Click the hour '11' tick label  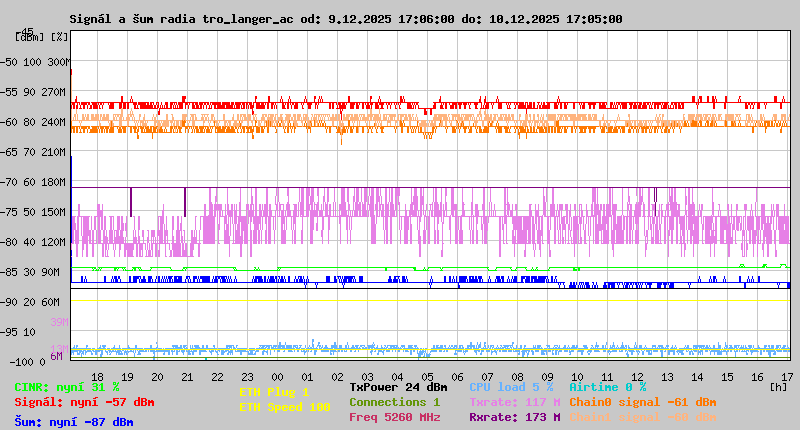608,377
